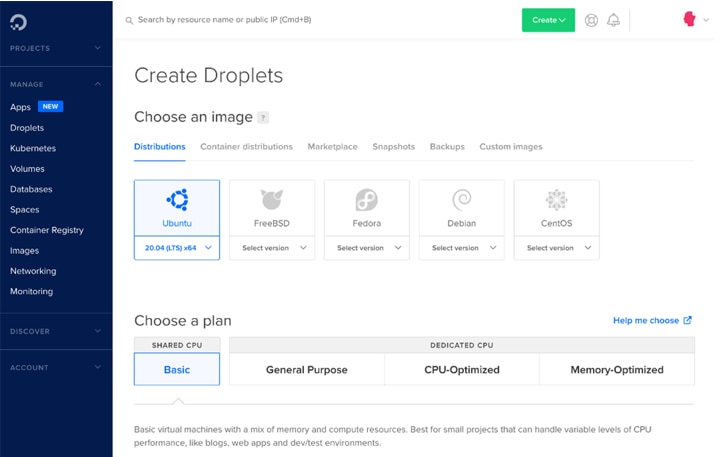This screenshot has width=727, height=457.
Task: Select the Memory-Optimized plan
Action: tap(617, 369)
